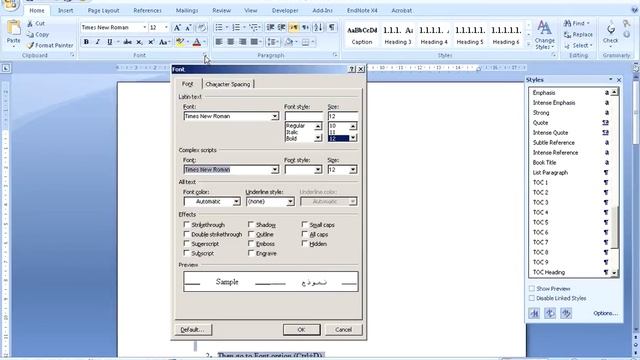The image size is (640, 360).
Task: Open the Mailings ribbon tab
Action: 187,11
